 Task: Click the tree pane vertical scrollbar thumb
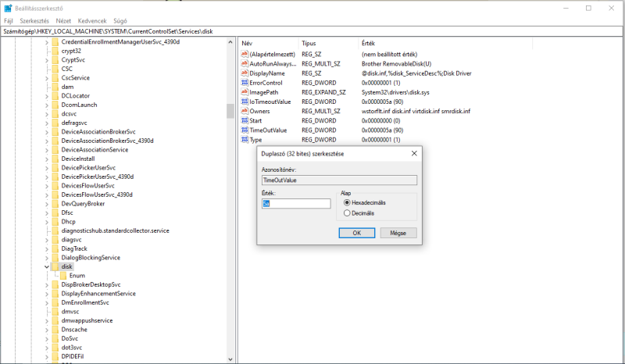pos(230,111)
